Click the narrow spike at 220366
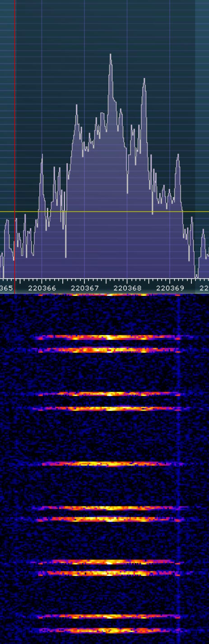The width and height of the screenshot is (209, 644). pyautogui.click(x=42, y=156)
